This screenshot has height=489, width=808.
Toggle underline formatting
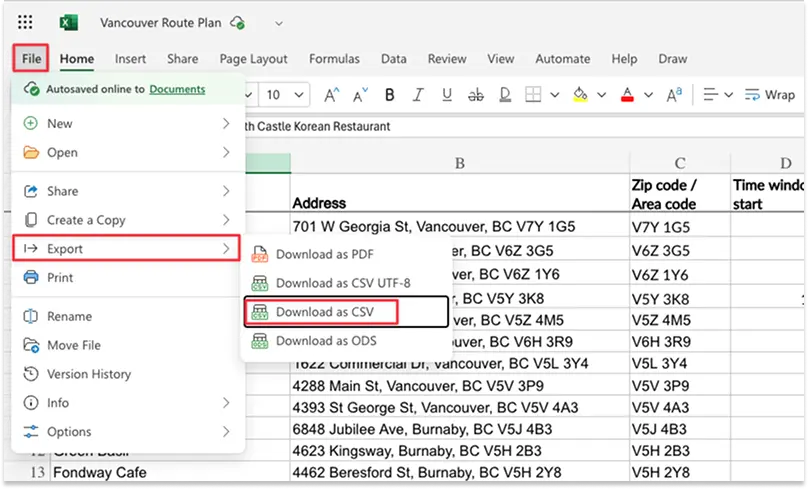[x=447, y=95]
